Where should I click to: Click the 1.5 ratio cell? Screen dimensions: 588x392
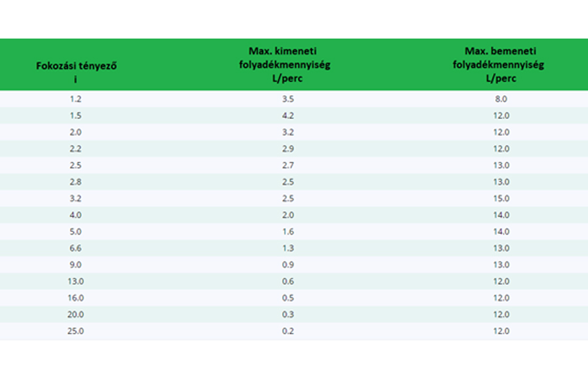75,116
